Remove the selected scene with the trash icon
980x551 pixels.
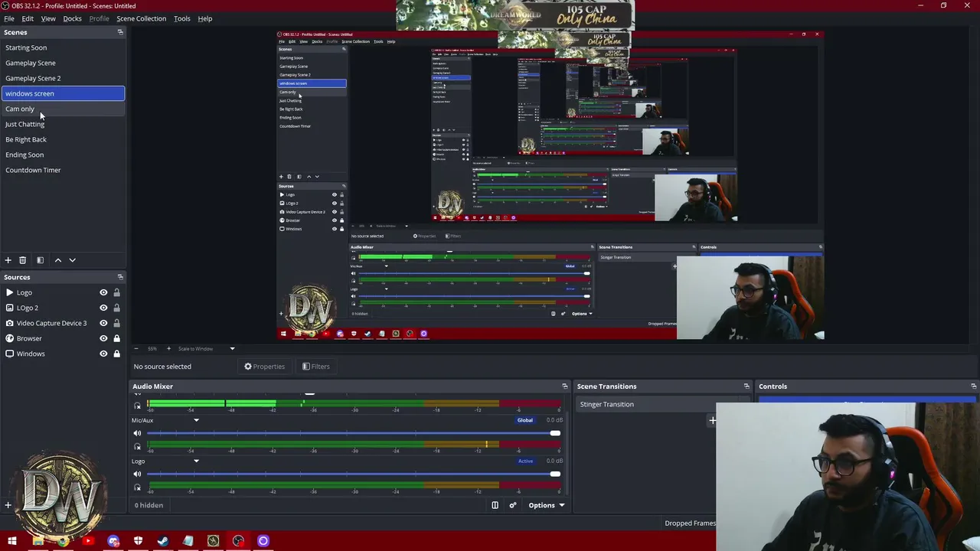[23, 260]
